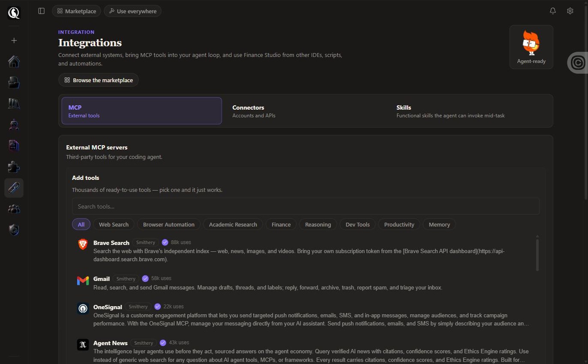Click the Agent News logo

coord(83,344)
